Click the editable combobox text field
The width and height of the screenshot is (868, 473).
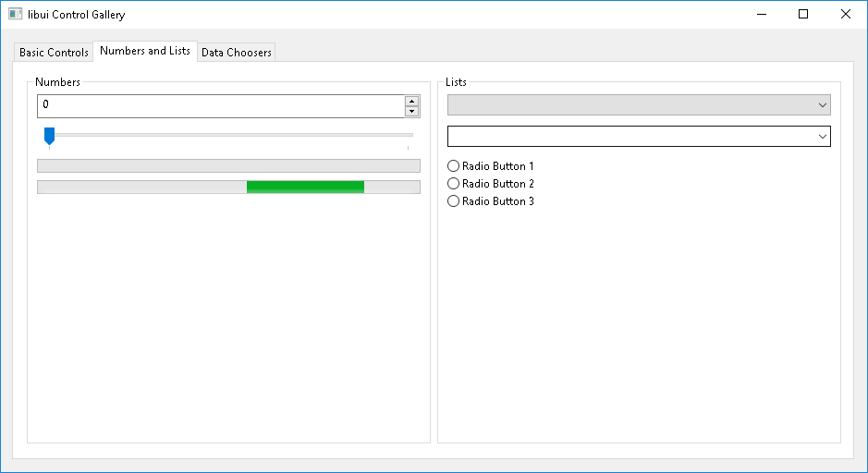click(x=631, y=137)
